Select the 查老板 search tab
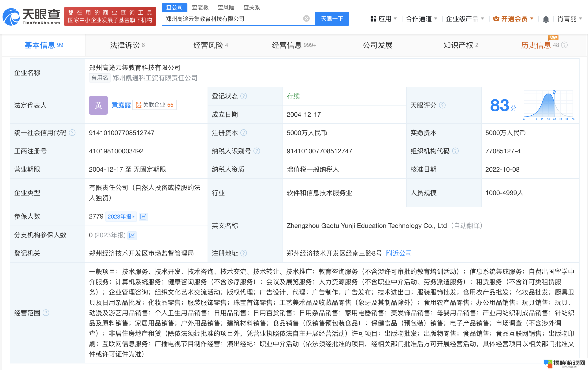This screenshot has width=588, height=370. [x=200, y=7]
